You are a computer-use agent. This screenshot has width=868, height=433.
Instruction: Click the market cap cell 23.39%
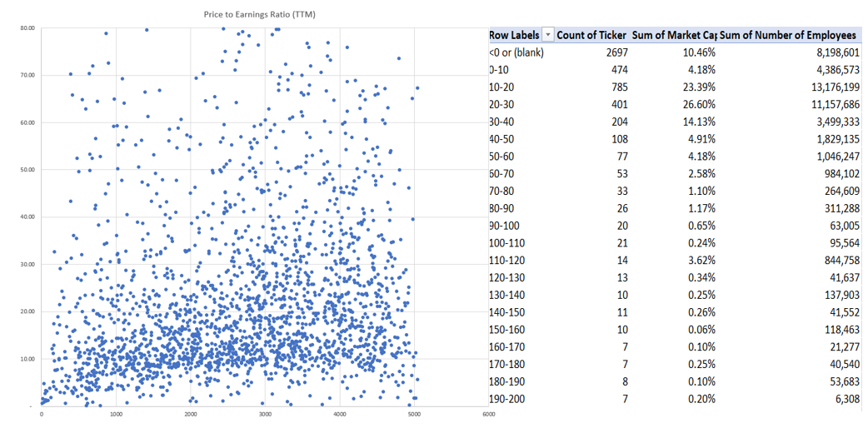click(697, 87)
